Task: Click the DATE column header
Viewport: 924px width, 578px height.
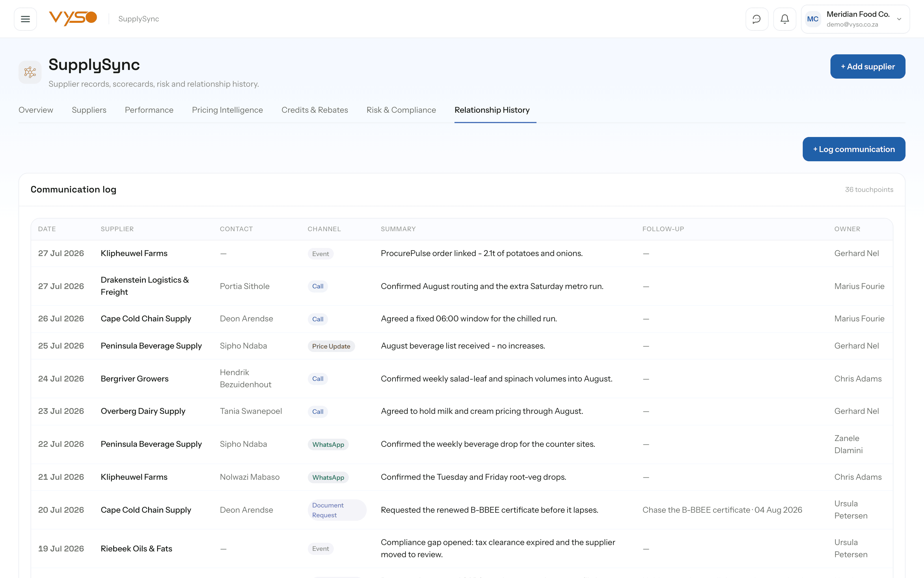Action: (47, 229)
